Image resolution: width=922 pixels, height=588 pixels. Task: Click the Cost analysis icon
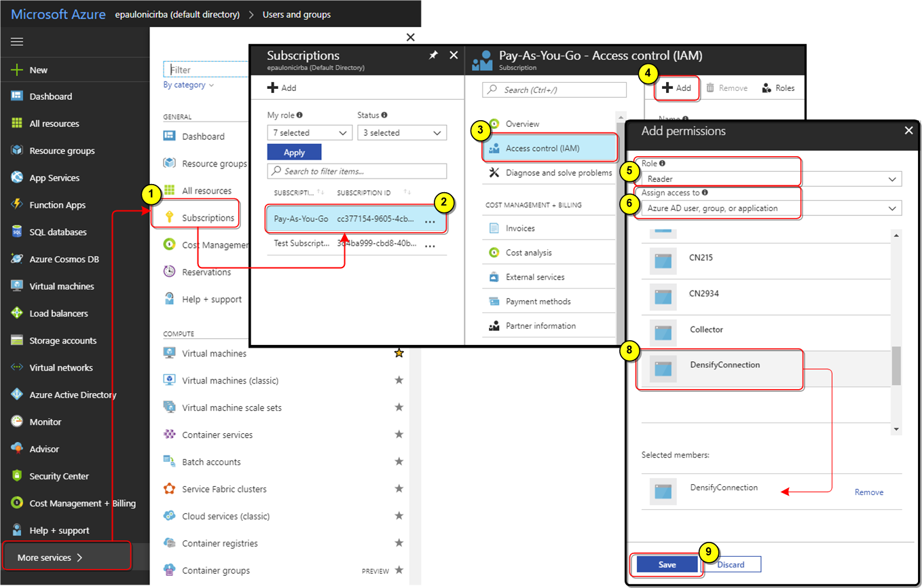point(494,253)
